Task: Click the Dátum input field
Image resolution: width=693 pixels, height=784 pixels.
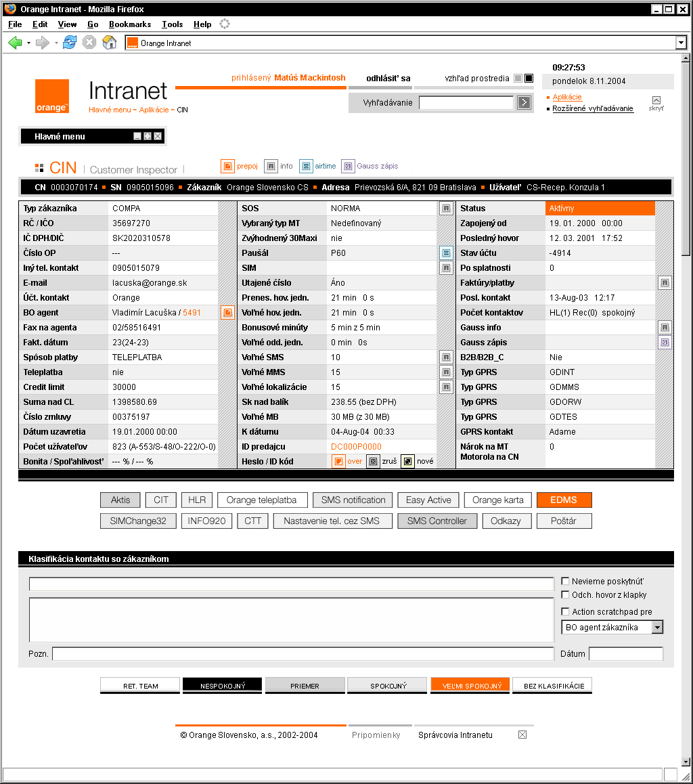Action: point(626,653)
